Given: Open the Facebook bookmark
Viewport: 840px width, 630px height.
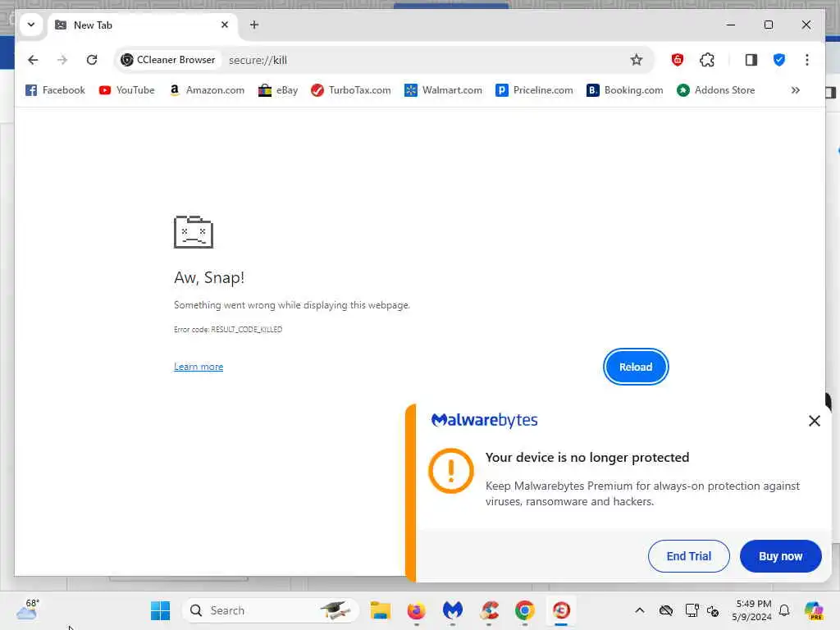Looking at the screenshot, I should tap(55, 90).
